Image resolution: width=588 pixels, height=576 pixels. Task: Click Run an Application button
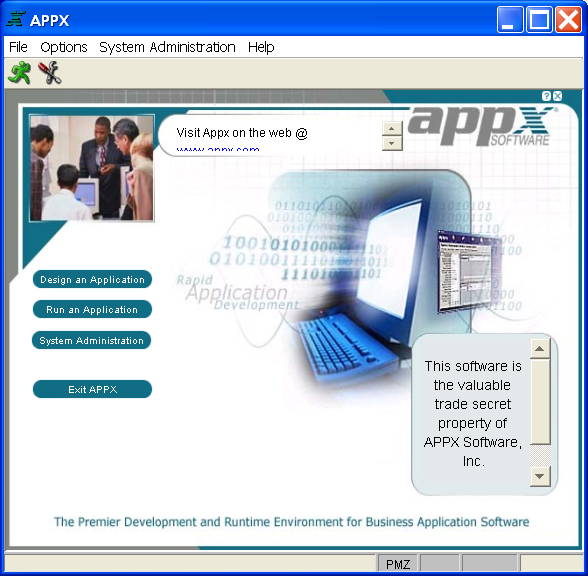coord(92,309)
